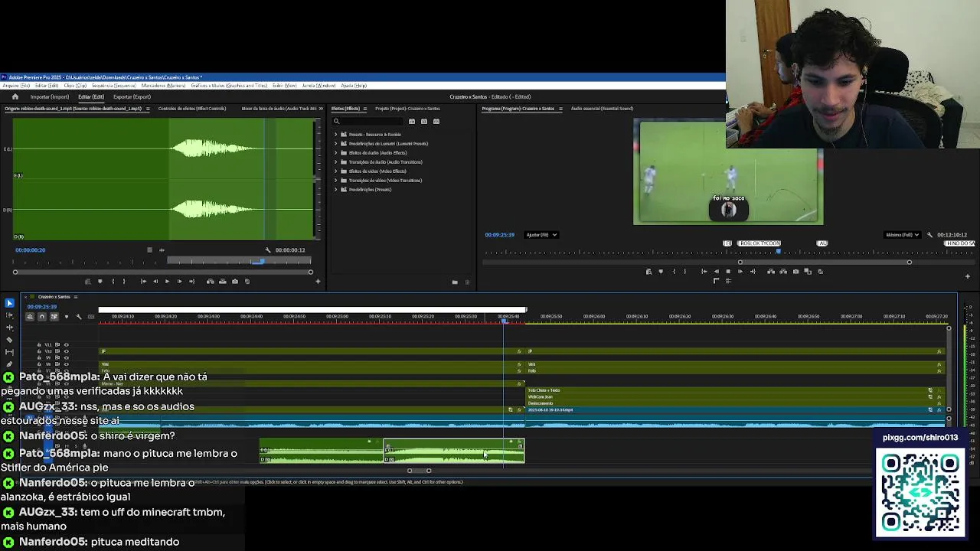
Task: Mark In point in Source monitor
Action: (x=113, y=282)
